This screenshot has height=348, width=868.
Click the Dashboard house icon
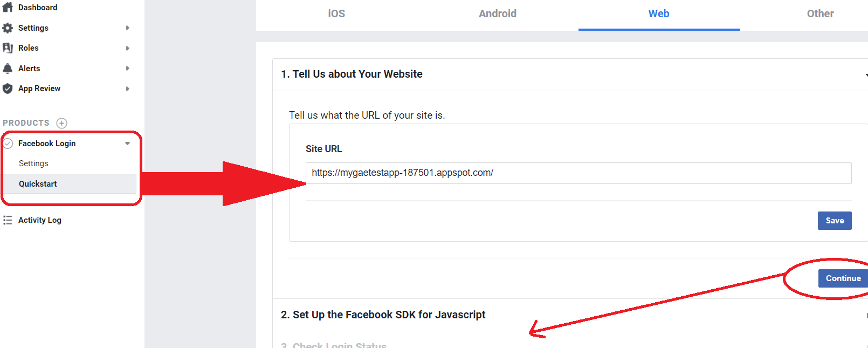click(8, 7)
